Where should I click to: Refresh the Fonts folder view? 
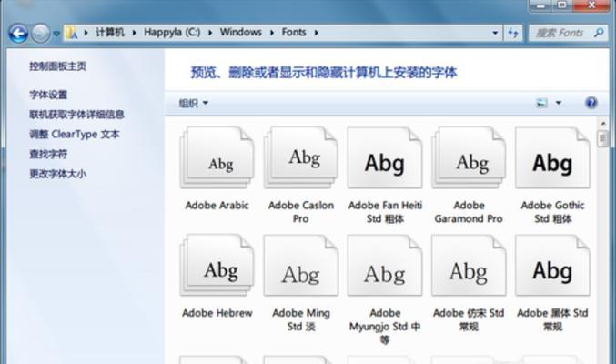512,33
